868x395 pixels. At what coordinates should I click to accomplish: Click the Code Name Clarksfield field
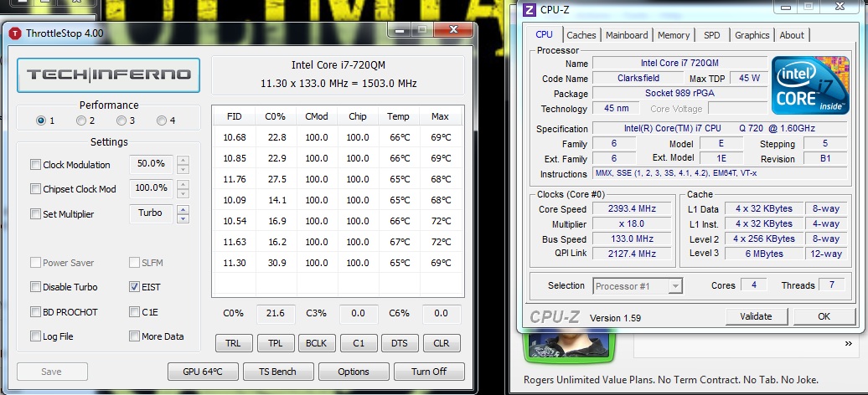coord(638,79)
